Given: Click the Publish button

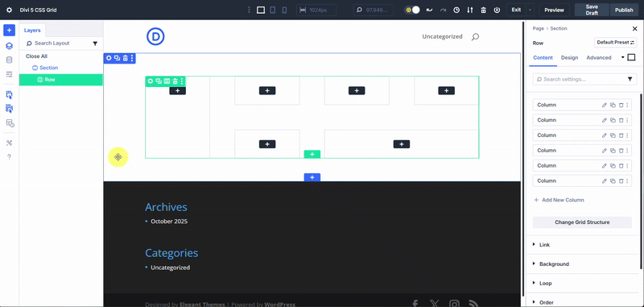Looking at the screenshot, I should pos(624,10).
